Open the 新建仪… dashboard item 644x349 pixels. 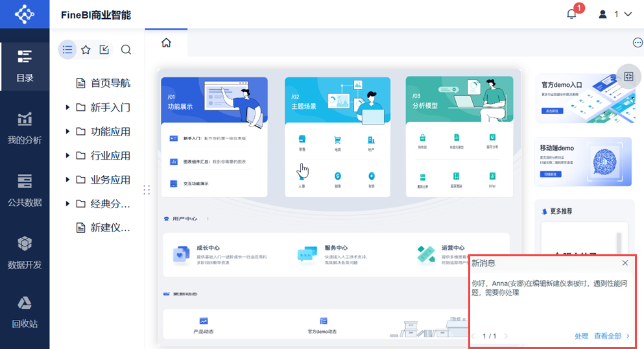(104, 228)
